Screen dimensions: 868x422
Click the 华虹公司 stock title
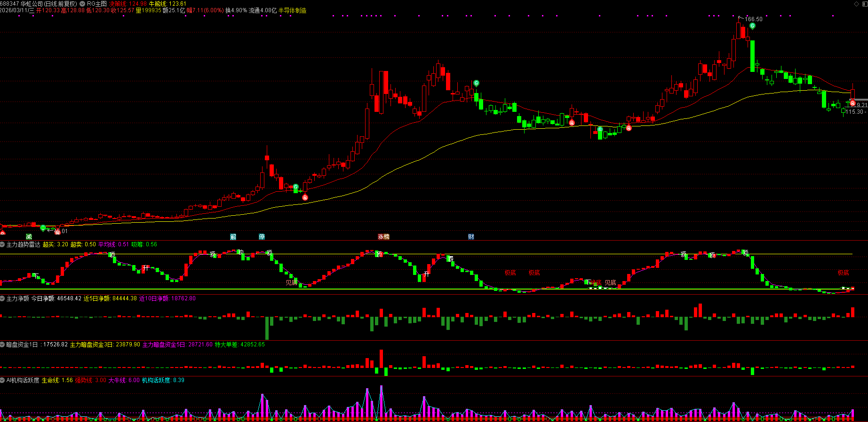(32, 4)
